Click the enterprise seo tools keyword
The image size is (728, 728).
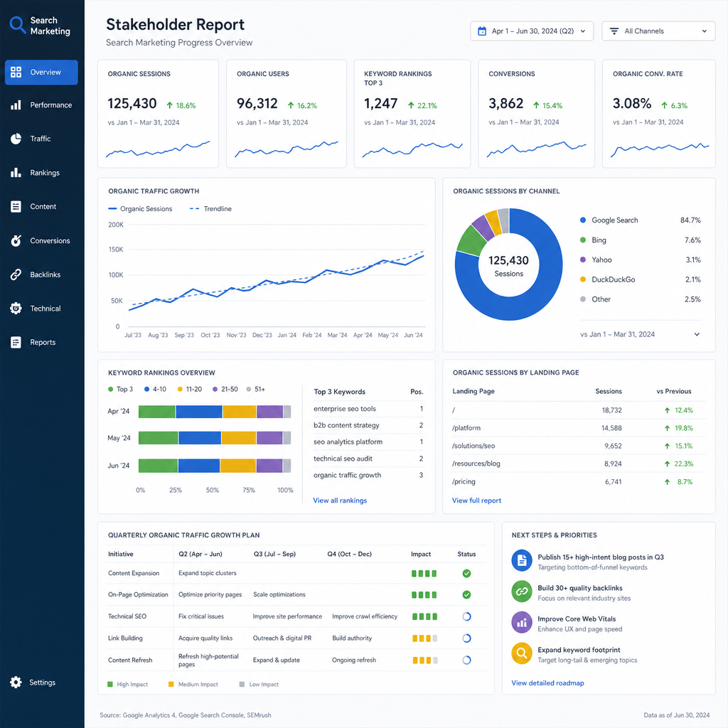[345, 409]
